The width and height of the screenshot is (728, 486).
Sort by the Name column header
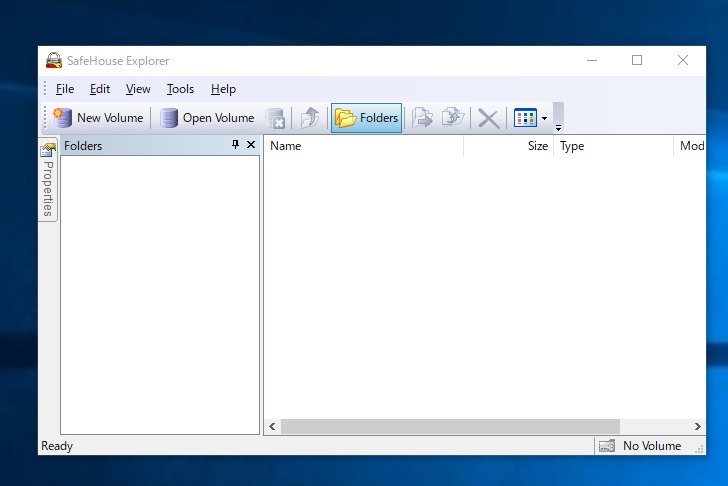(364, 146)
